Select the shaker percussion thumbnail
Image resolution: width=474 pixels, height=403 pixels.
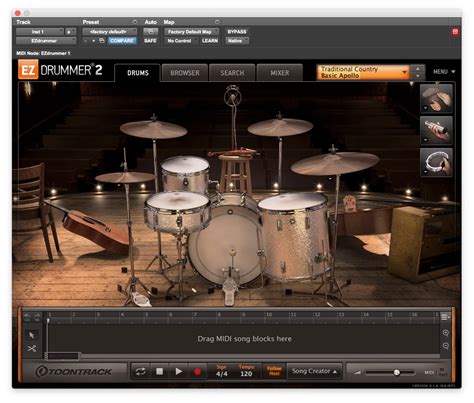pyautogui.click(x=436, y=130)
